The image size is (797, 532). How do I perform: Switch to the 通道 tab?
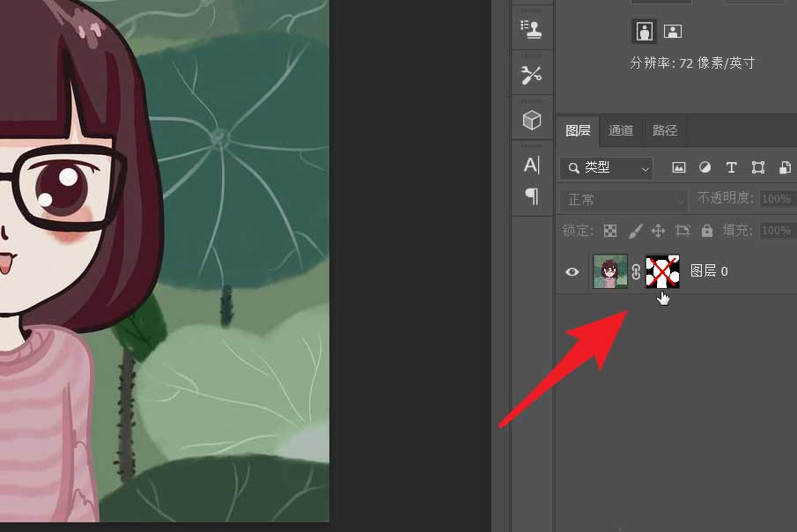point(621,130)
